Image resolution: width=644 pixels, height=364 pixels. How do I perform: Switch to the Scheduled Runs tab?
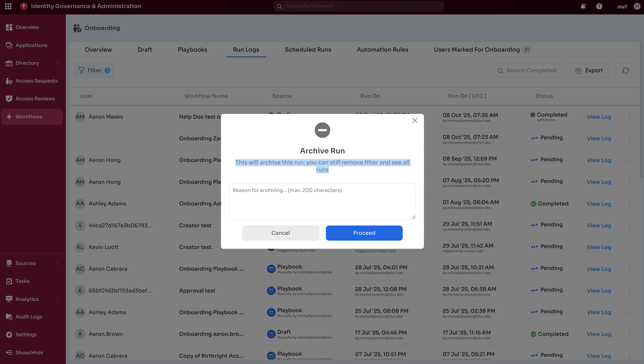coord(308,50)
